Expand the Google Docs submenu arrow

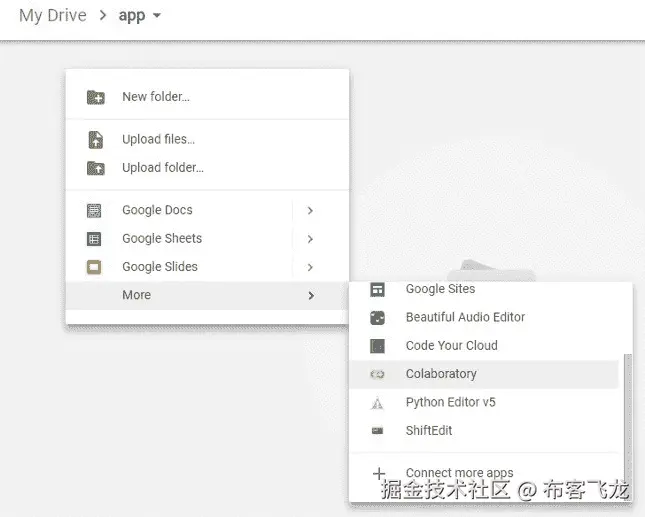pyautogui.click(x=311, y=211)
